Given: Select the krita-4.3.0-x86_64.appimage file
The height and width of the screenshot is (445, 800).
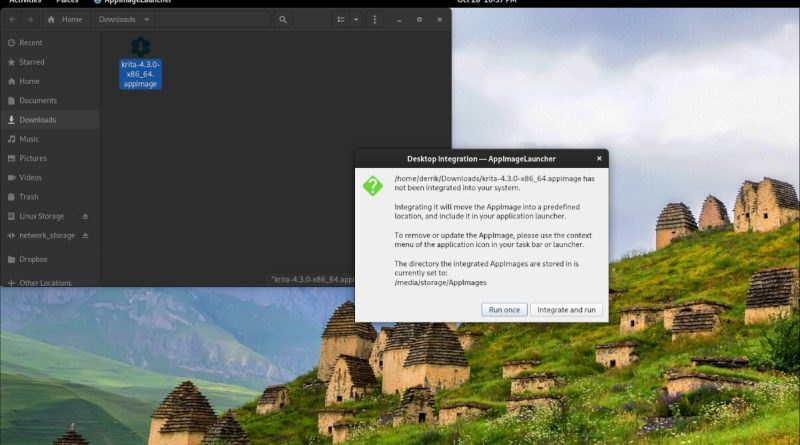Looking at the screenshot, I should (x=140, y=63).
